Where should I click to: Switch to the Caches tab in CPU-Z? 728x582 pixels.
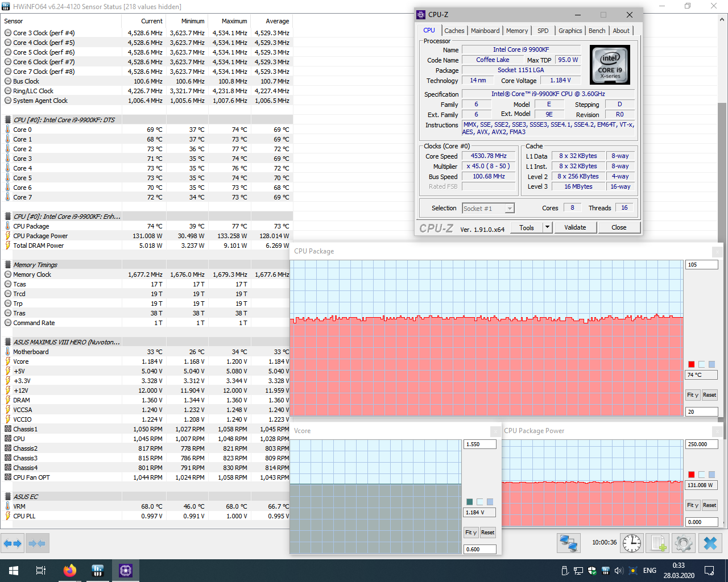pos(454,31)
